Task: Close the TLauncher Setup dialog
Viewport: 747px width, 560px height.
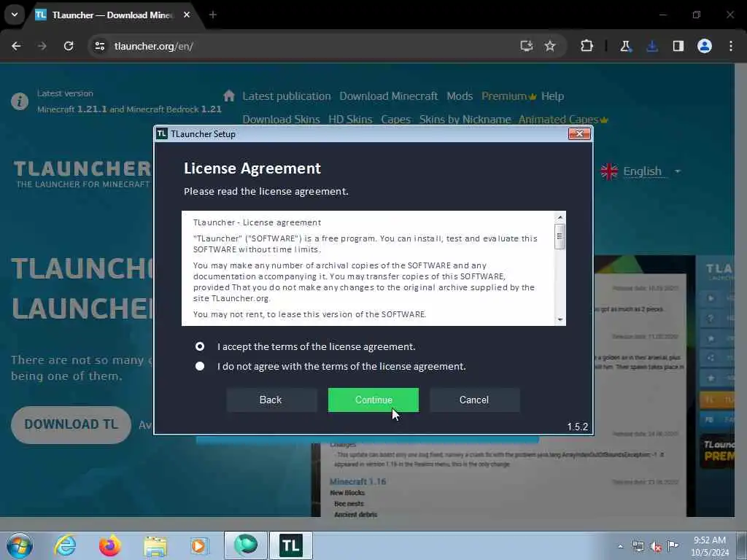Action: [579, 134]
